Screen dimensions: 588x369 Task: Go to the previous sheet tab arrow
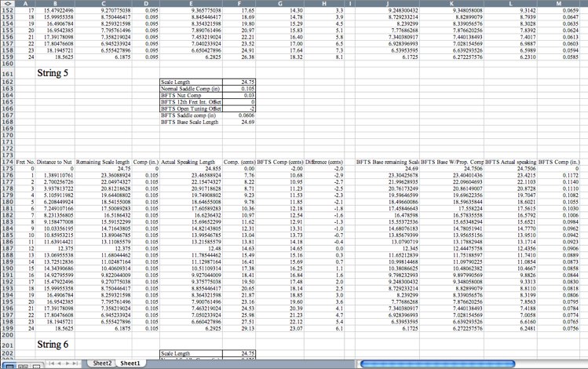[59, 364]
